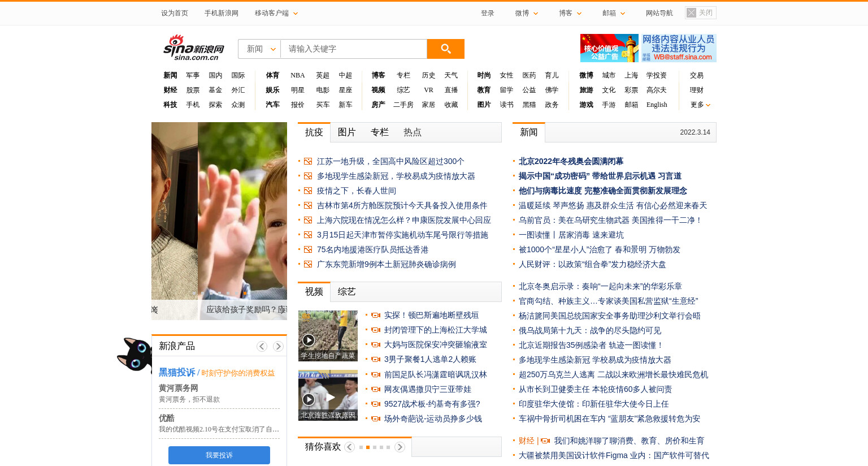Viewport: 868px width, 466px height.
Task: Switch to the 图片 tab
Action: [347, 132]
